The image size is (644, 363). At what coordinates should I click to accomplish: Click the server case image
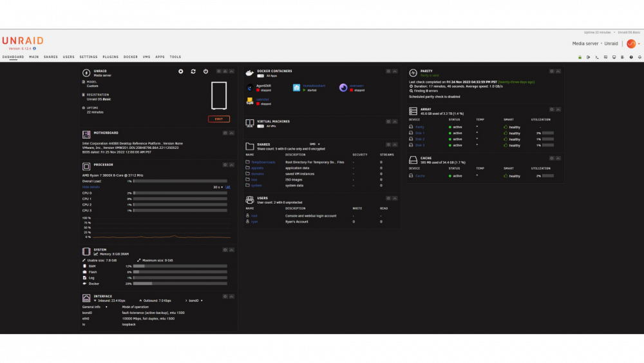[x=219, y=95]
